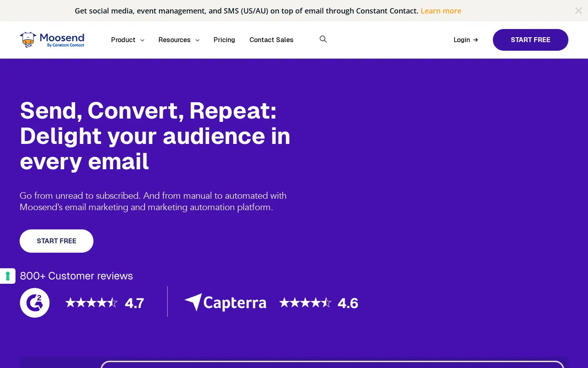588x368 pixels.
Task: Expand the Product menu chevron
Action: [142, 40]
